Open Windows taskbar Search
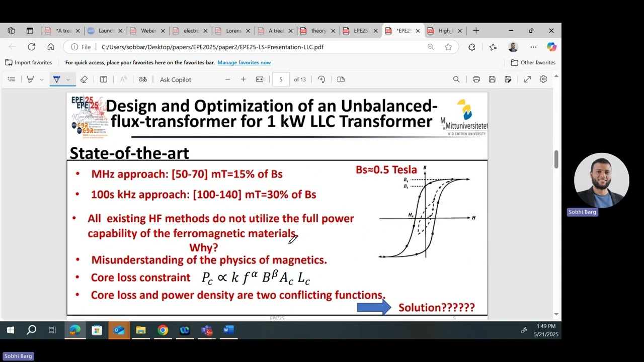Image resolution: width=644 pixels, height=362 pixels. 31,330
